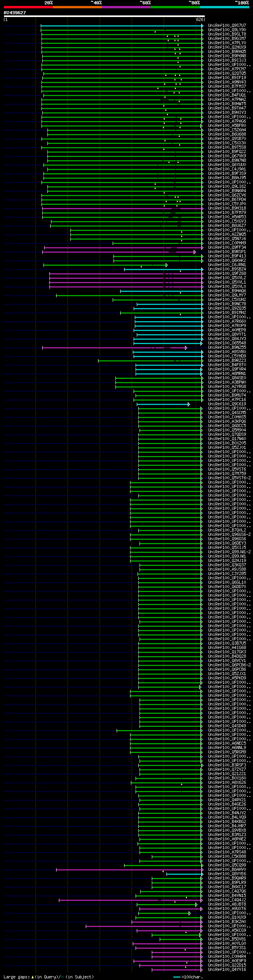
Task: Open hit UniRef100_B9I3J3
Action: pos(227,61)
